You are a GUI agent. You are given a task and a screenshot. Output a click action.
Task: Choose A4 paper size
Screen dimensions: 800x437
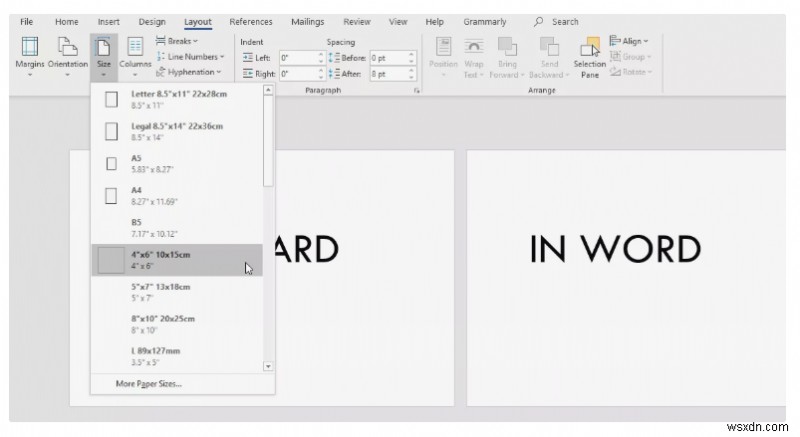click(177, 196)
